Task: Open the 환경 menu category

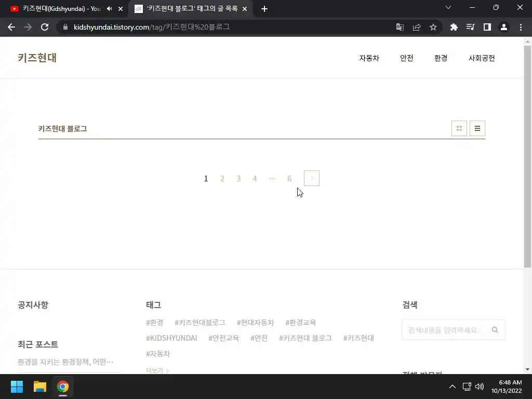Action: (x=441, y=58)
